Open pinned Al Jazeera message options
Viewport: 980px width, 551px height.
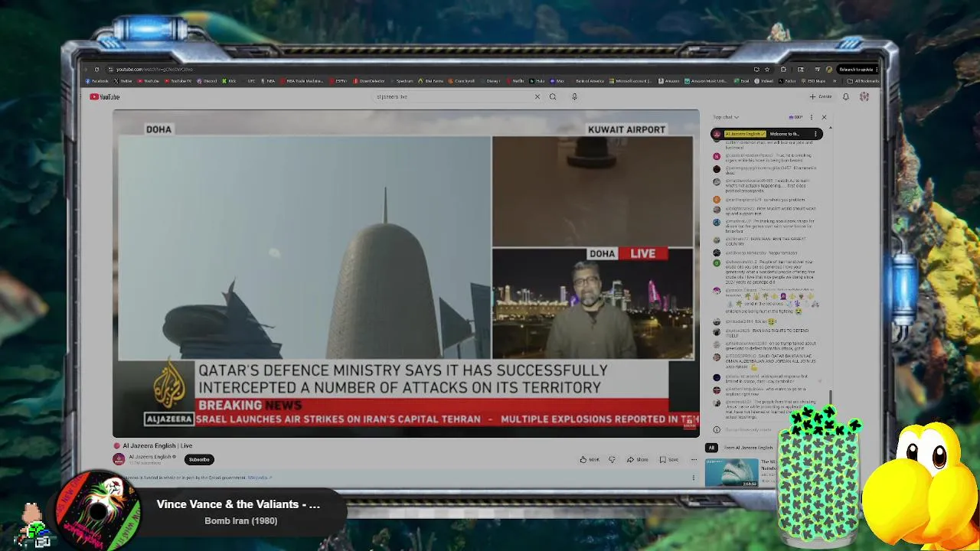click(815, 134)
